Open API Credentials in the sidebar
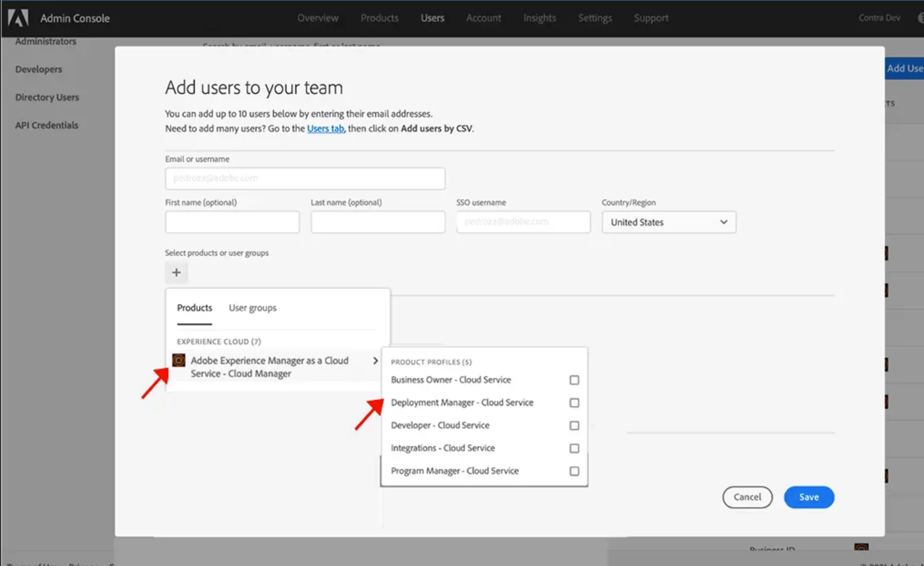The height and width of the screenshot is (566, 924). (47, 125)
